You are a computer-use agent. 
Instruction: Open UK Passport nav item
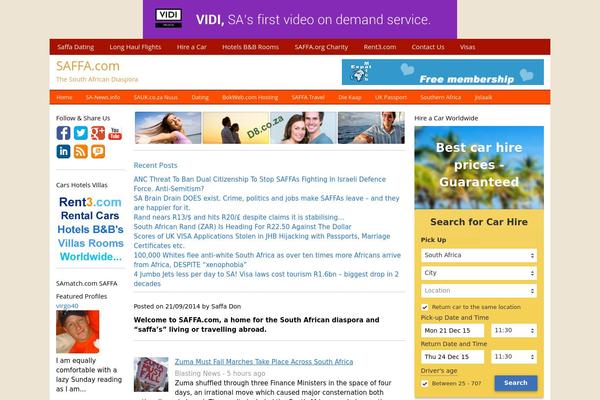coord(391,97)
